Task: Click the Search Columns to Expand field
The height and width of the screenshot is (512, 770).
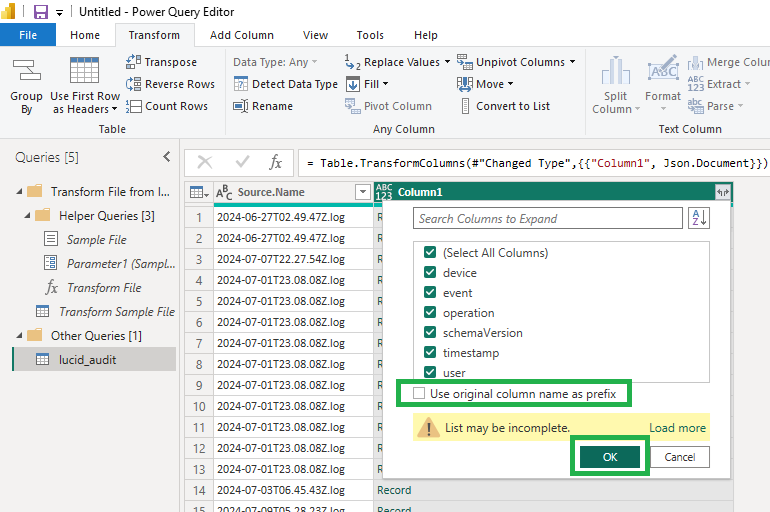Action: pyautogui.click(x=548, y=218)
